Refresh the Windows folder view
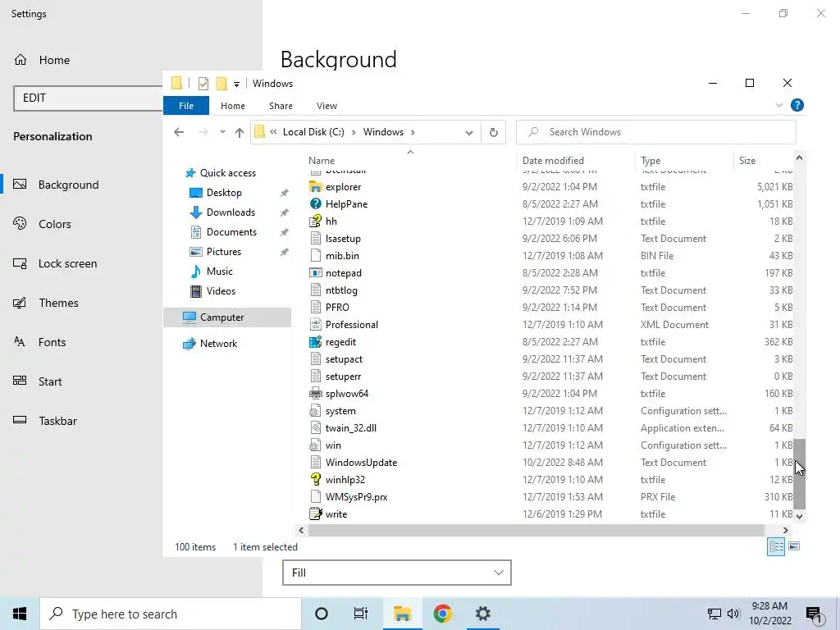Image resolution: width=840 pixels, height=630 pixels. (x=493, y=132)
